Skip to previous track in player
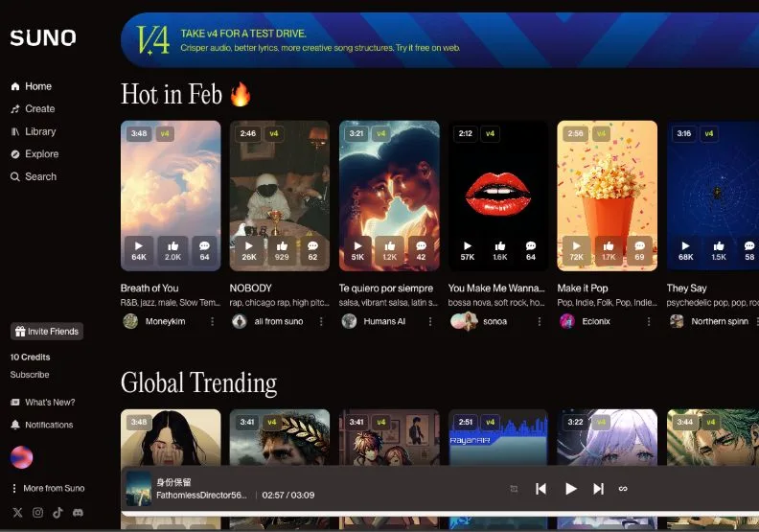 point(541,489)
